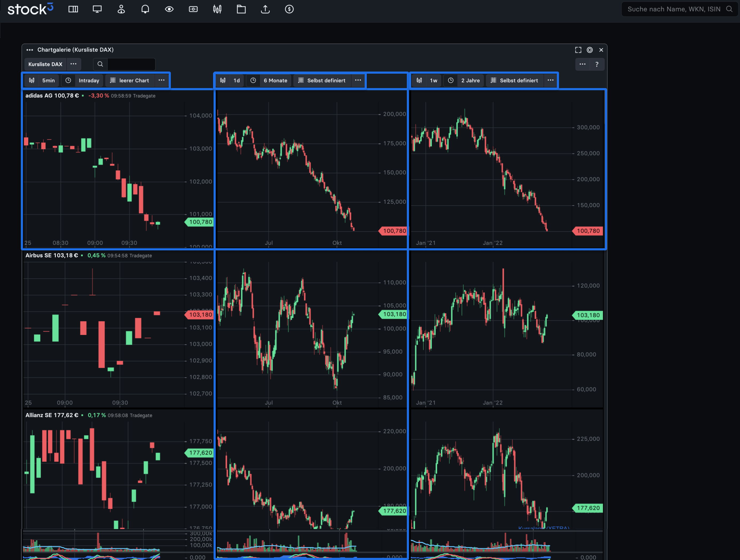Open the candlestick chart icon in top bar

coord(218,9)
